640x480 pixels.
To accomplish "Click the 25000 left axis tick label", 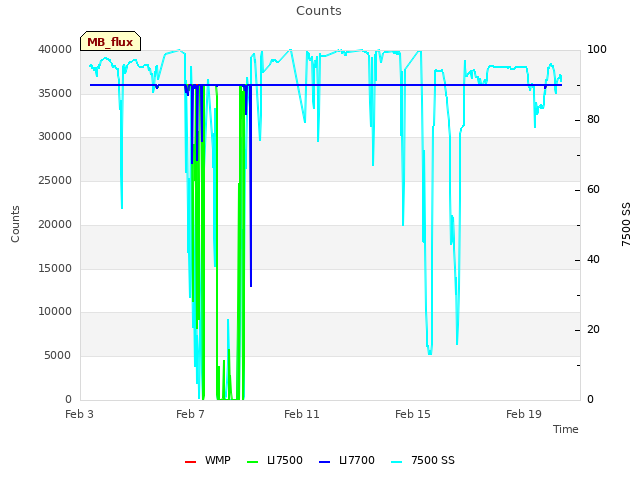I will coord(55,180).
